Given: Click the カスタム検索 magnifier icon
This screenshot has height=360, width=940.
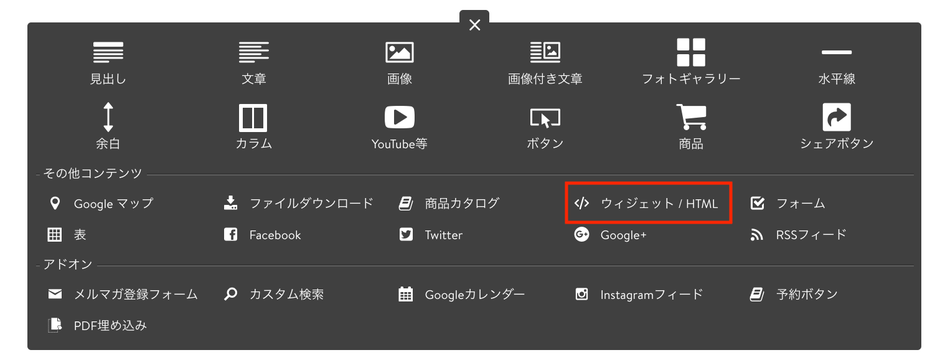Looking at the screenshot, I should pos(230,294).
